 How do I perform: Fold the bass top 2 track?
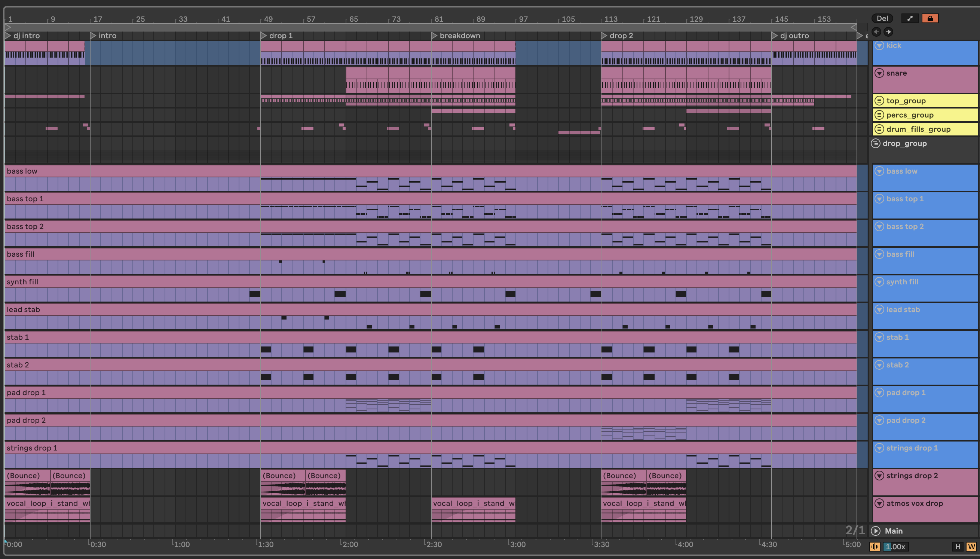tap(879, 226)
